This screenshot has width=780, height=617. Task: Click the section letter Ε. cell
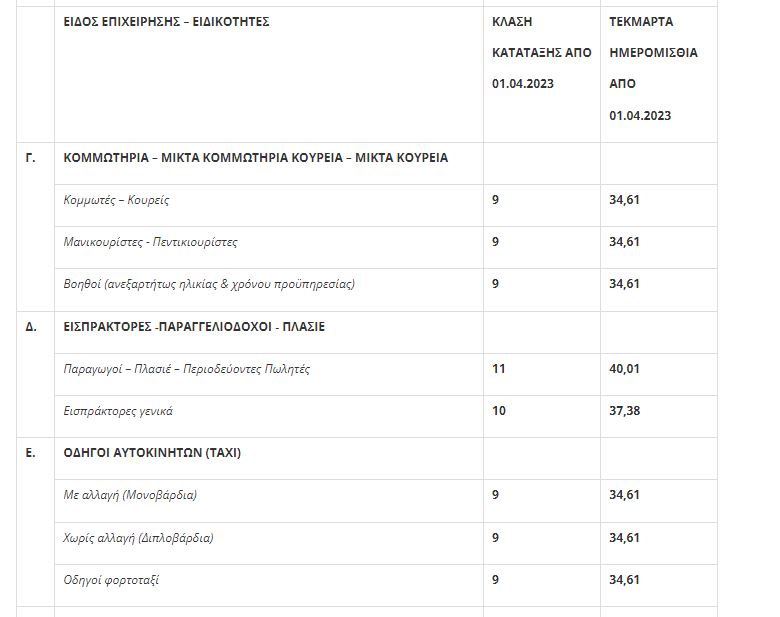tap(30, 453)
